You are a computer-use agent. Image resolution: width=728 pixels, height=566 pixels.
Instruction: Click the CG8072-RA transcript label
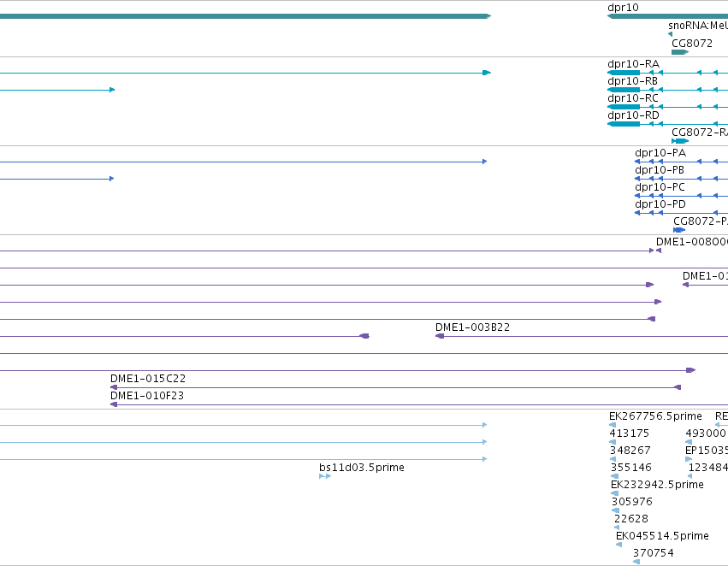pos(700,133)
